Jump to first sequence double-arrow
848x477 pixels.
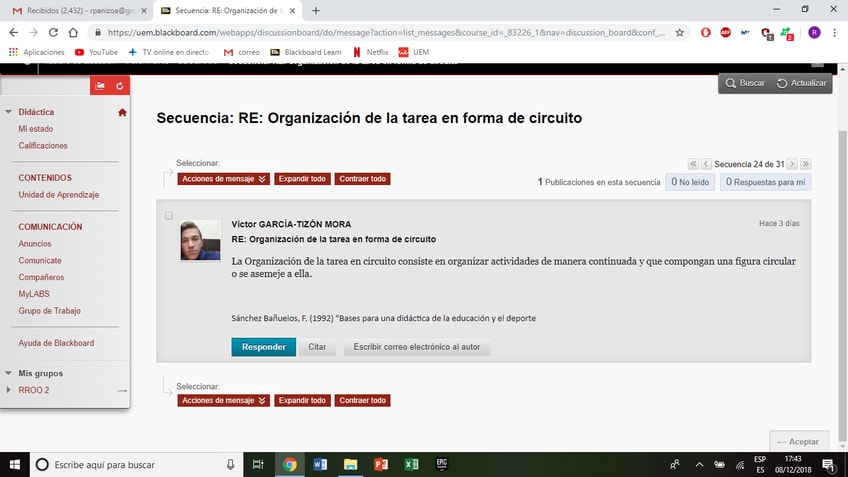tap(693, 164)
